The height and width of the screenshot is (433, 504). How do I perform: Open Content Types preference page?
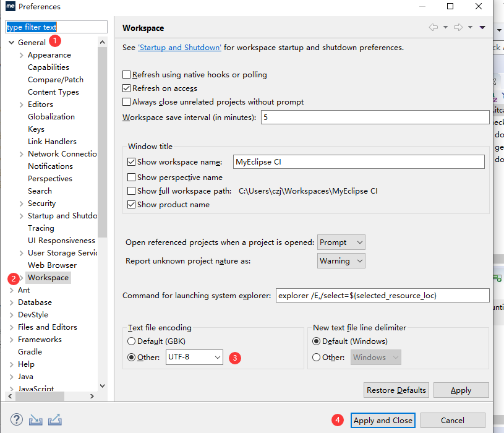pyautogui.click(x=53, y=92)
